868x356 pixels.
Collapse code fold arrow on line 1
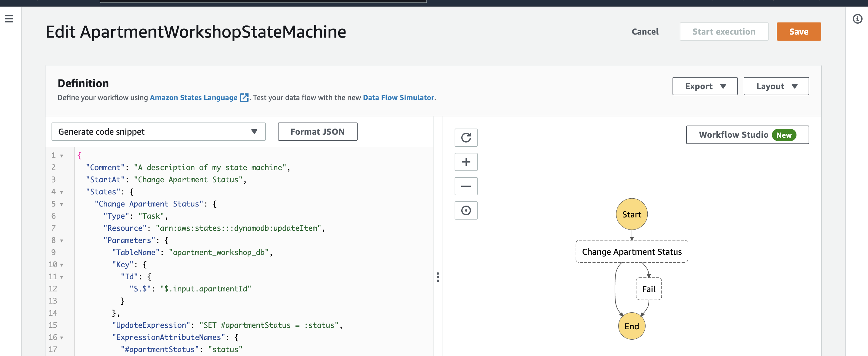(62, 156)
